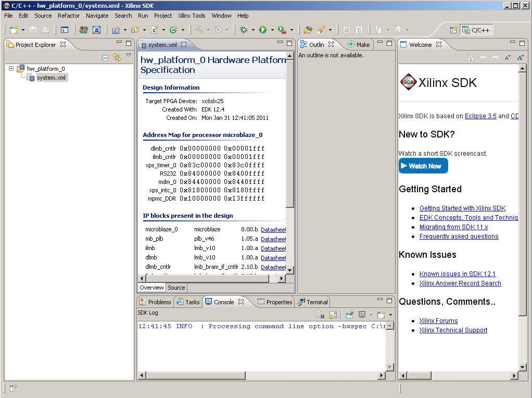This screenshot has height=398, width=532.
Task: Open the Project Explorer view menu triangle
Action: 129,55
